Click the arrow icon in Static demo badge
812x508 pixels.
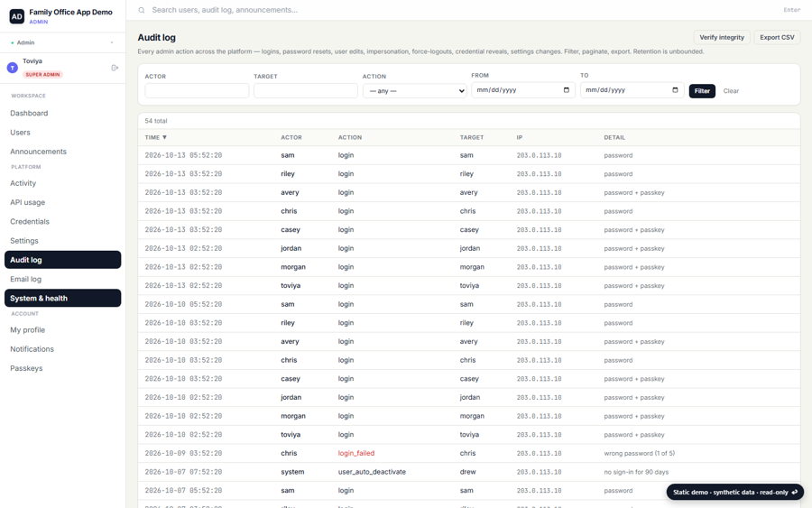(x=795, y=492)
